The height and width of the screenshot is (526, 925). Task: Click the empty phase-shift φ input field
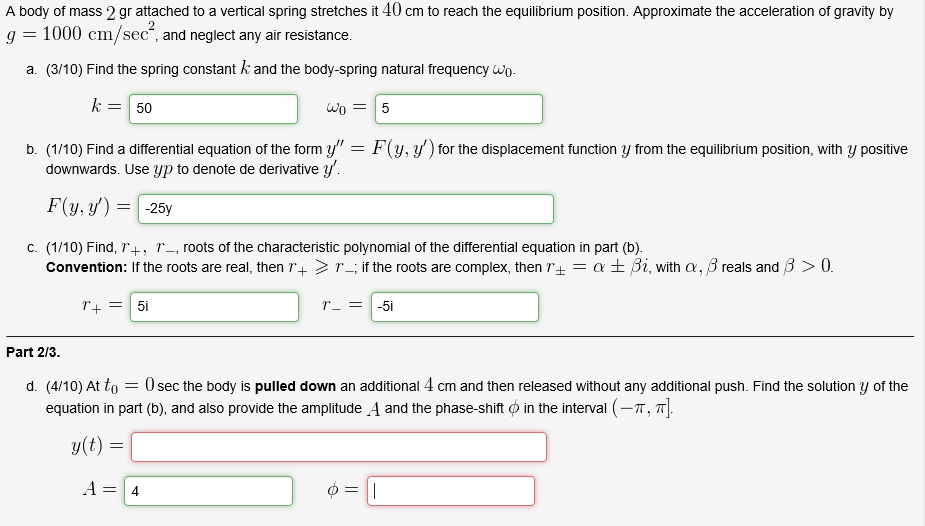[x=451, y=491]
